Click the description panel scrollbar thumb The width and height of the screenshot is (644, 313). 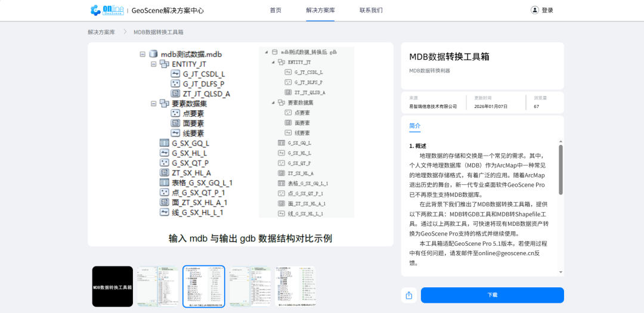point(561,169)
